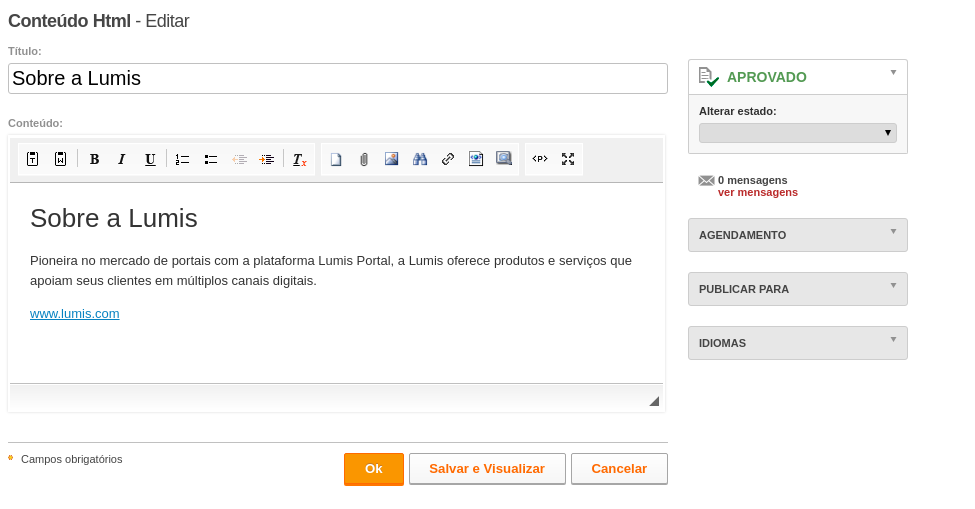The width and height of the screenshot is (975, 509).
Task: Insert a link with chain icon
Action: (x=448, y=159)
